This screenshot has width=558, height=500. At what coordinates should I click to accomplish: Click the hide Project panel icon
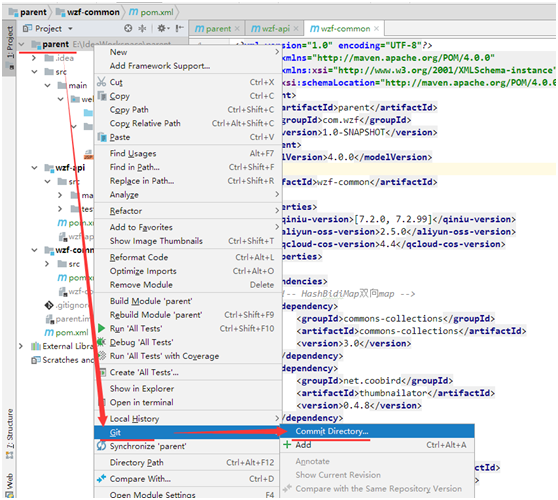tap(180, 28)
